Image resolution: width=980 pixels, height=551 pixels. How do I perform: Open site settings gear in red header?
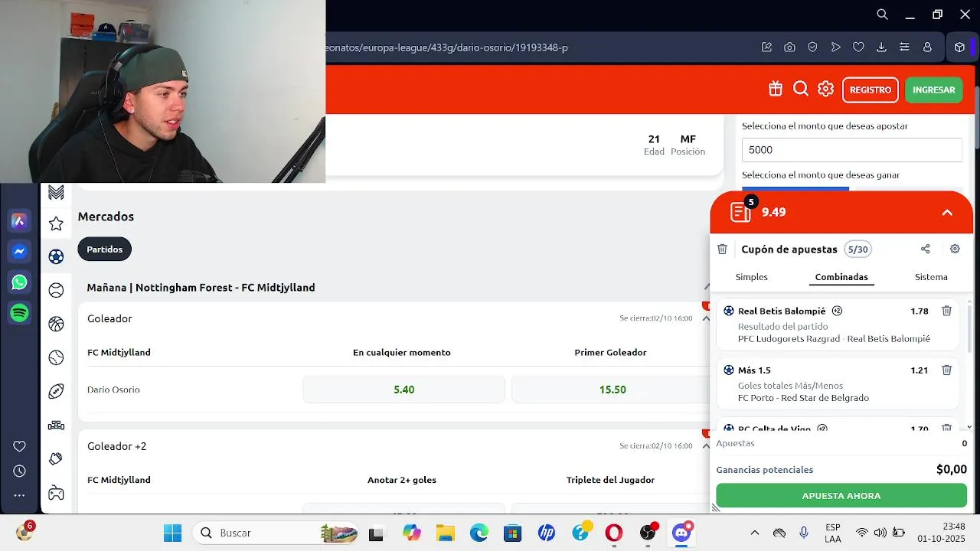coord(825,89)
